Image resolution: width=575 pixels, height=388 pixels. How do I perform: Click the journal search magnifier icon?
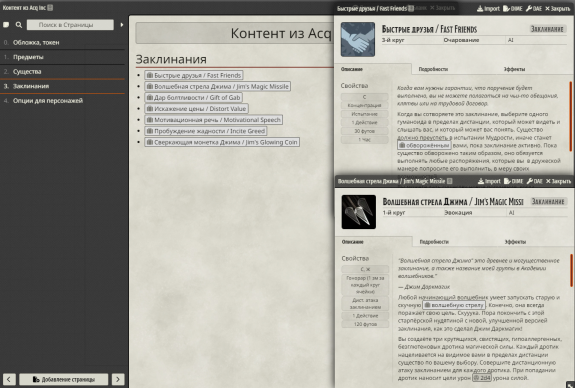click(x=19, y=25)
